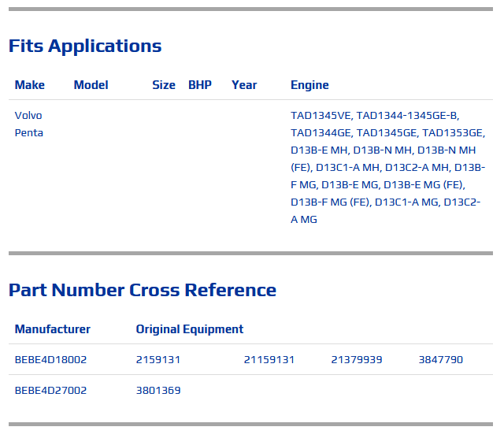Click OE number 3847790
The width and height of the screenshot is (504, 438).
441,359
